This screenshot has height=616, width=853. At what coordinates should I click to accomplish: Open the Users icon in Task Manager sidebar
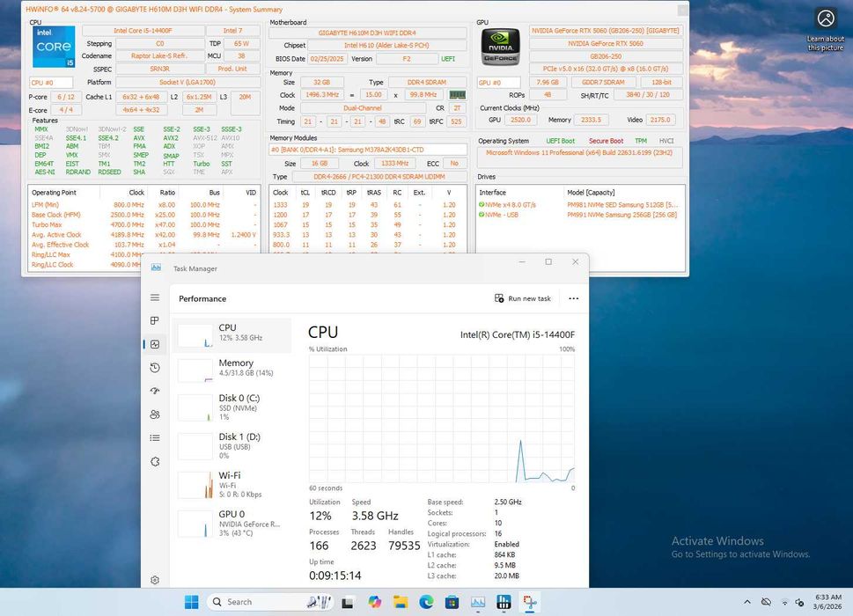click(155, 414)
